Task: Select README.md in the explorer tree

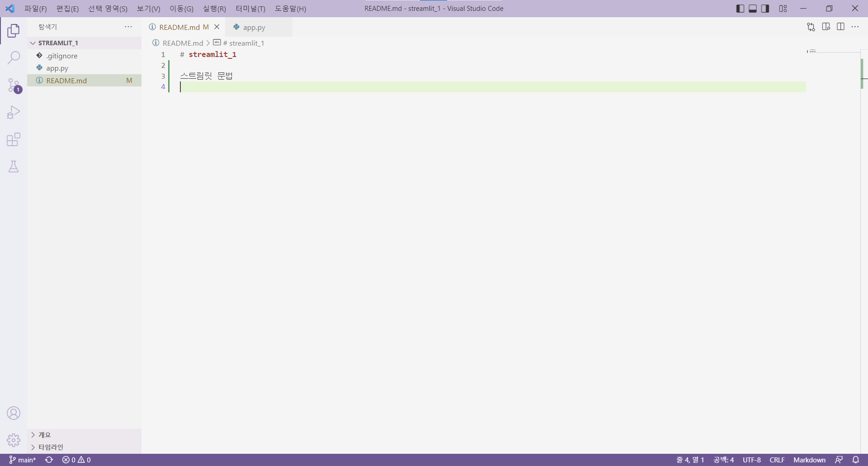Action: (85, 81)
